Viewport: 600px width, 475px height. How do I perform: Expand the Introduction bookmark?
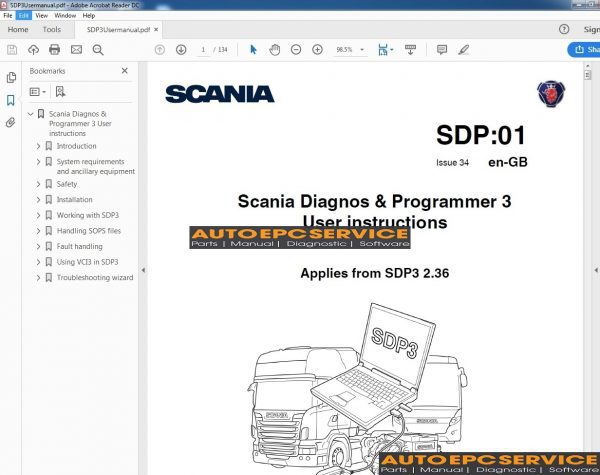(38, 146)
